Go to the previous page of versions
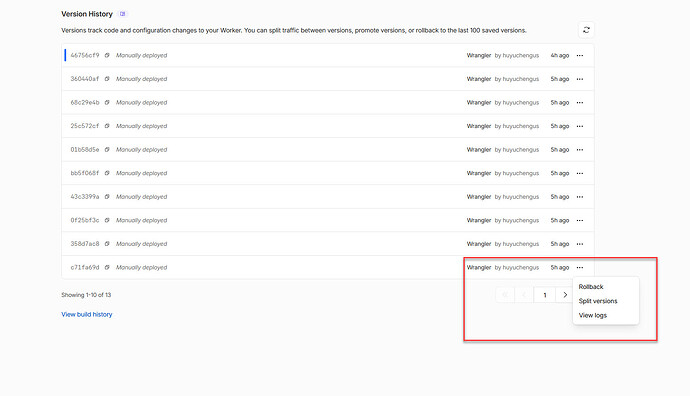Viewport: 690px width, 396px height. (524, 295)
